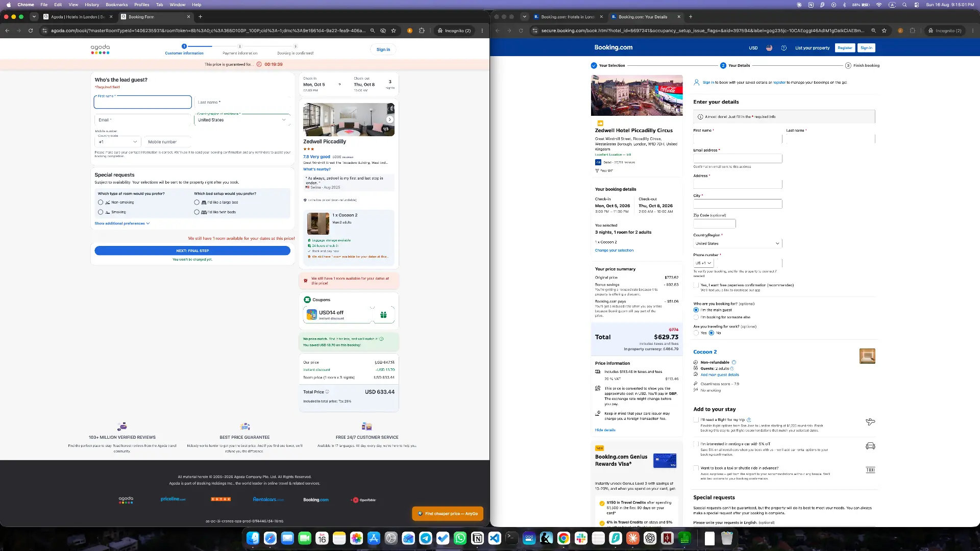The image size is (980, 551).
Task: Open Finder from the Dock
Action: [253, 538]
